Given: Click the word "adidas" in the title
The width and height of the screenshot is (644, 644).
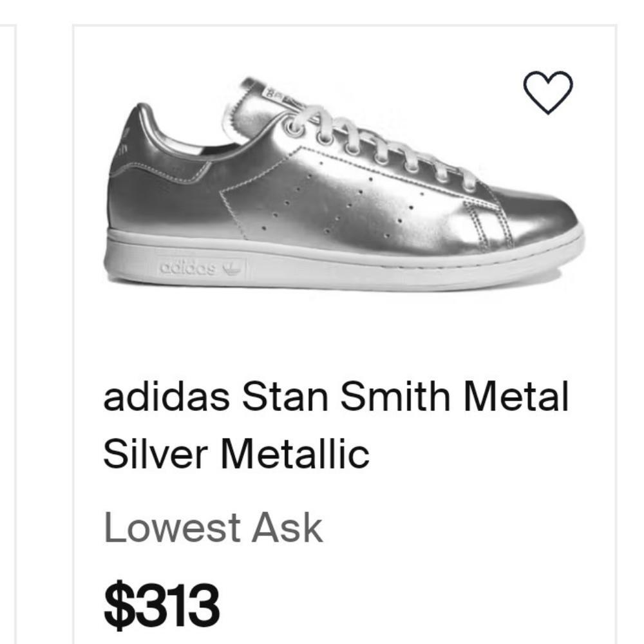Looking at the screenshot, I should pyautogui.click(x=166, y=397).
